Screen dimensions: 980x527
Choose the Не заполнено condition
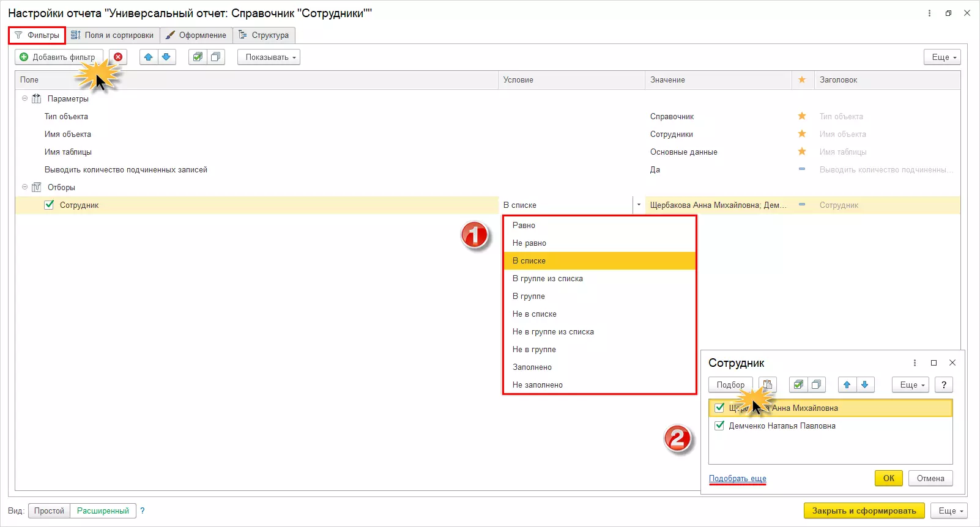pyautogui.click(x=600, y=385)
